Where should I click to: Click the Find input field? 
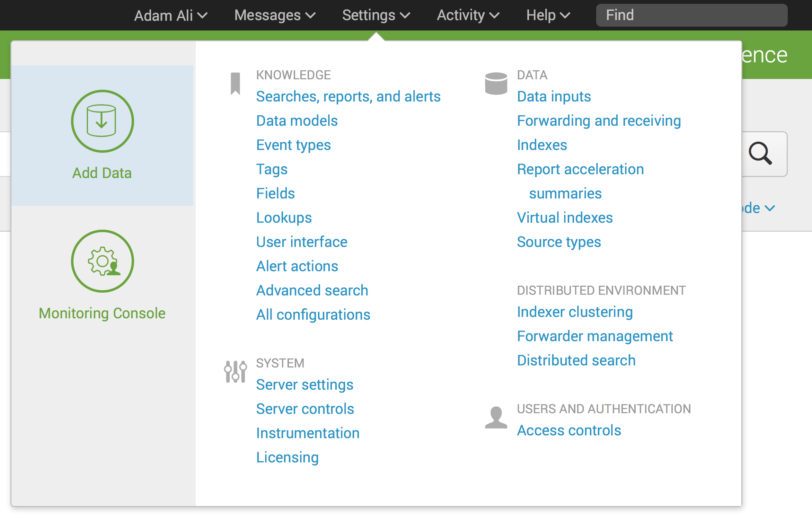[x=691, y=15]
